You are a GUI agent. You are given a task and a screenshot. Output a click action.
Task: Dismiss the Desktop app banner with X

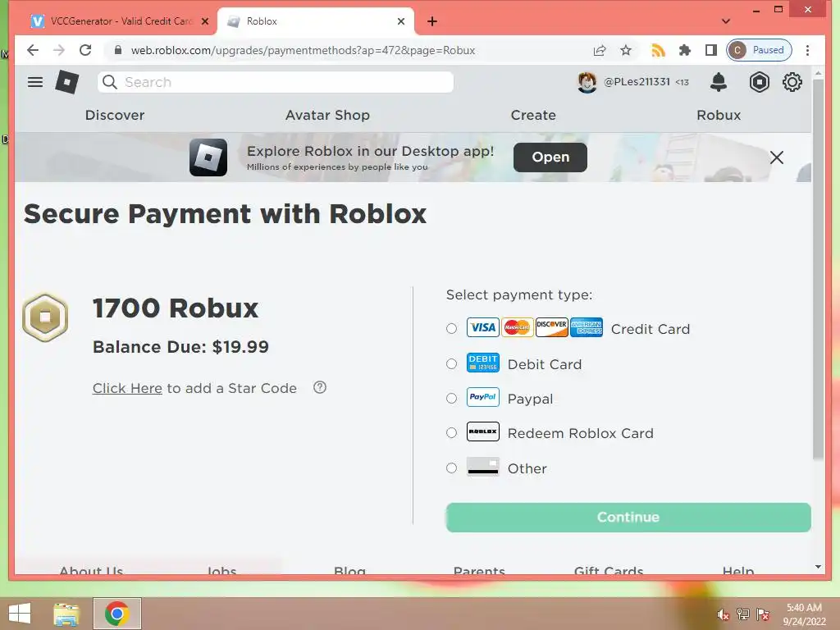click(x=776, y=157)
